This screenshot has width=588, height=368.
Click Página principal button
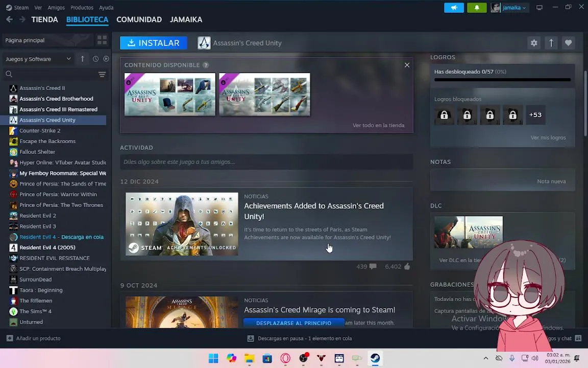click(47, 40)
